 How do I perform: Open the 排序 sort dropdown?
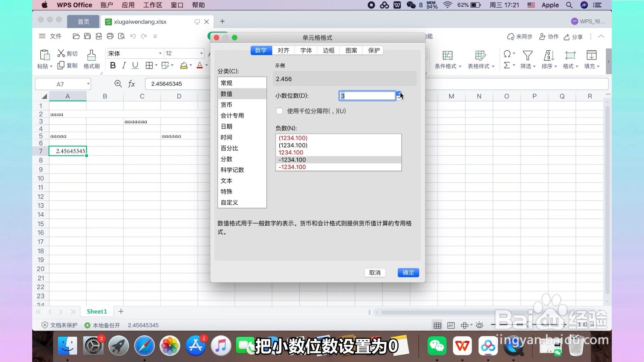[x=548, y=59]
